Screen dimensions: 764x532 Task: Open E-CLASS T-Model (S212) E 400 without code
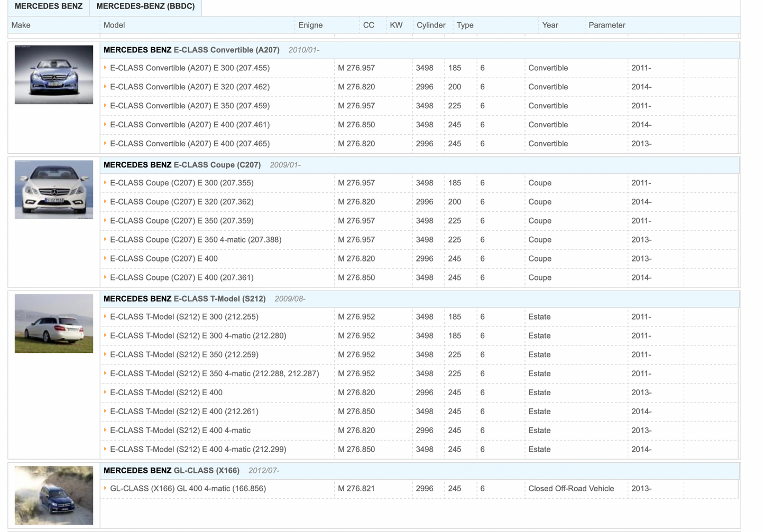tap(167, 393)
